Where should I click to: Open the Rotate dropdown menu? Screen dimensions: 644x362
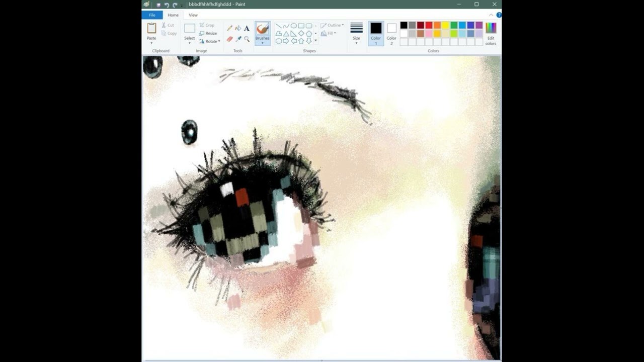pos(209,41)
